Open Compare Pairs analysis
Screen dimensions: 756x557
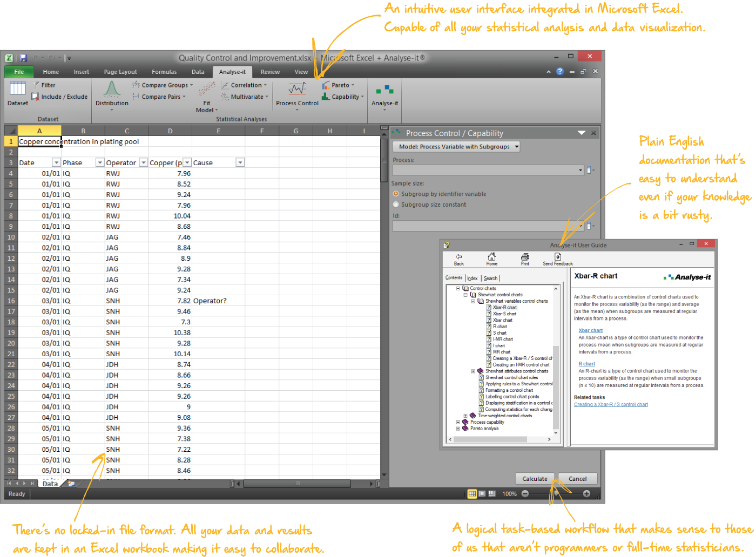(159, 97)
